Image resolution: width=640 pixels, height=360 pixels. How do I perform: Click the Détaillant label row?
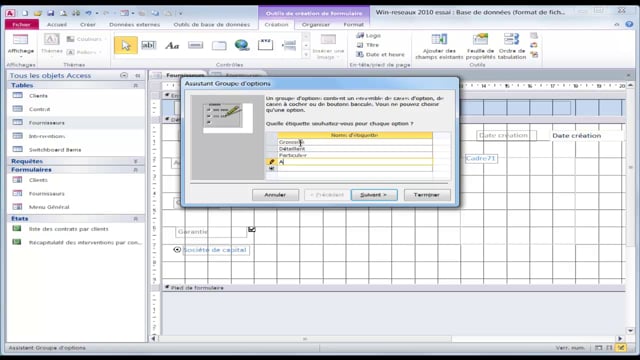[x=355, y=149]
